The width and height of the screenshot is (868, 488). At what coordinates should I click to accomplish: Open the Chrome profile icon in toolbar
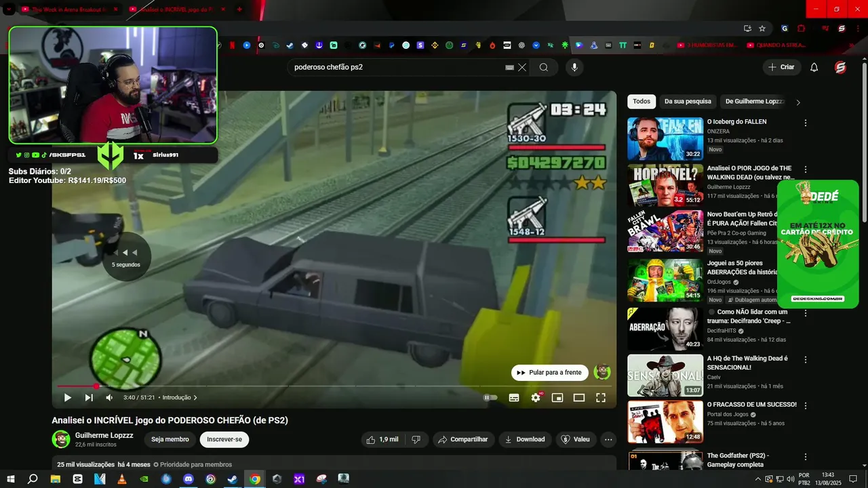tap(842, 28)
